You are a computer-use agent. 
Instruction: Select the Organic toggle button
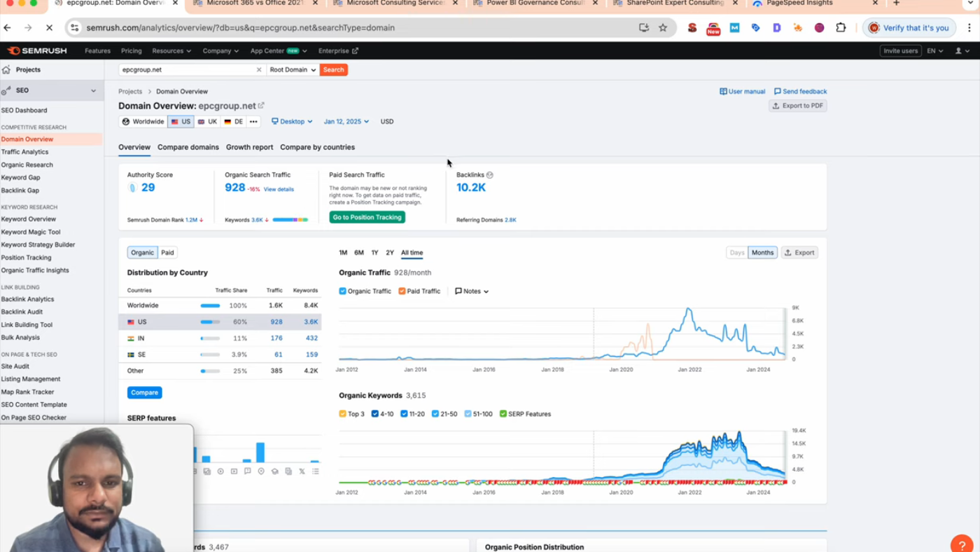point(142,253)
